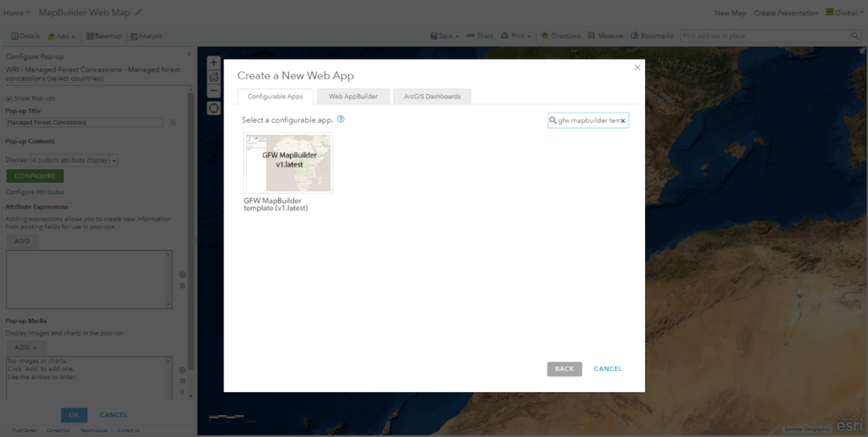This screenshot has width=868, height=437.
Task: Edit the map title with the pencil icon
Action: coord(138,12)
